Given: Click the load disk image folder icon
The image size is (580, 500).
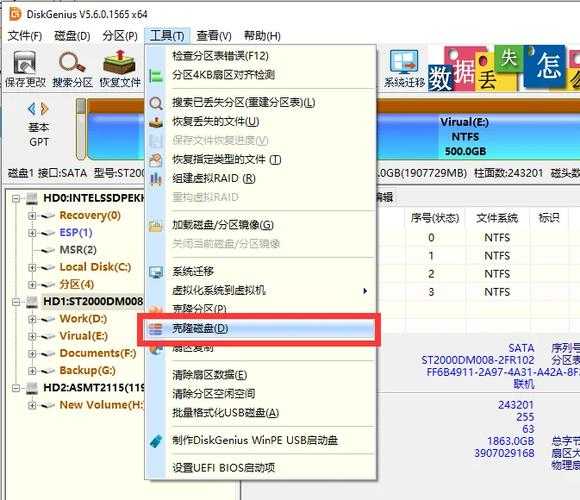Looking at the screenshot, I should [156, 225].
